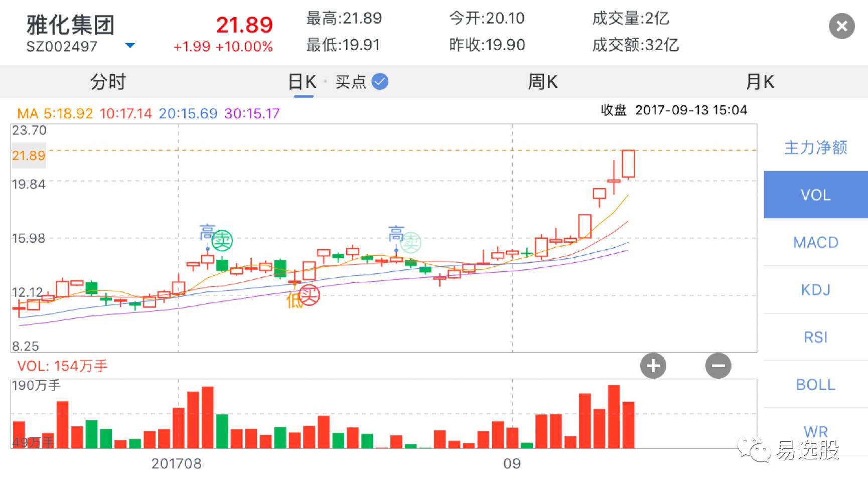
Task: Click the stock code SZ002497
Action: tap(62, 47)
